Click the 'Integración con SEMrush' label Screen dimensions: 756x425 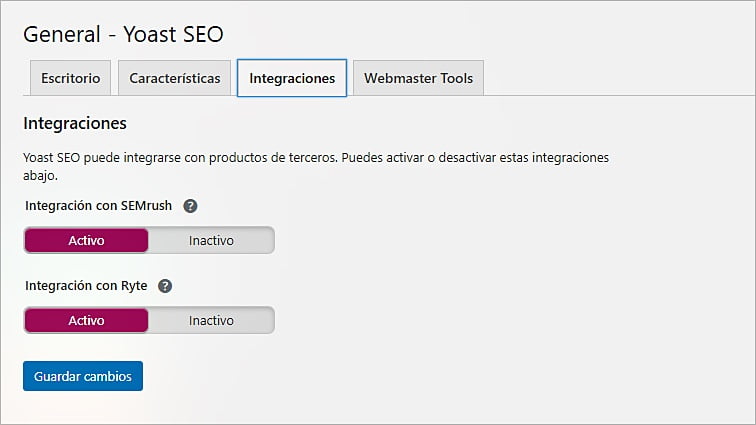[98, 206]
